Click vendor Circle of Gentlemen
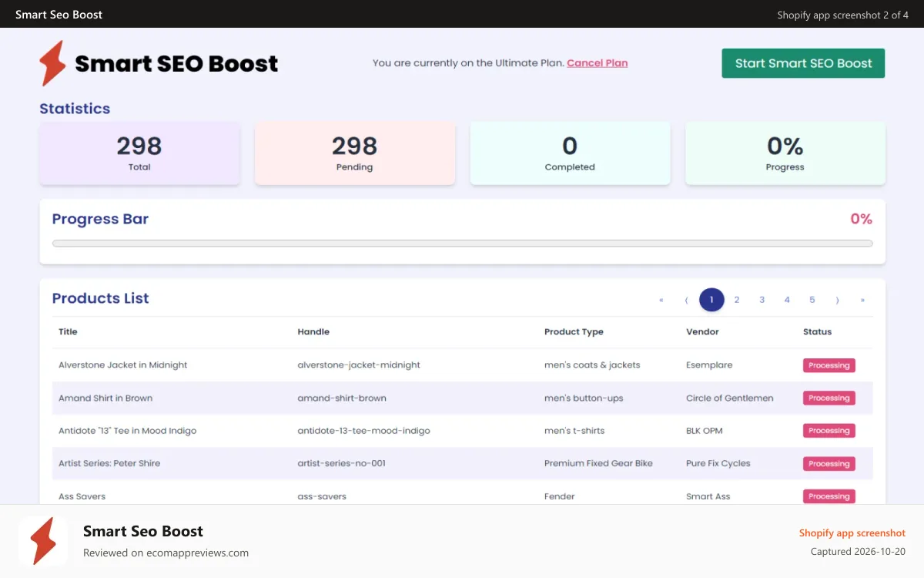Viewport: 924px width, 578px height. click(x=730, y=398)
